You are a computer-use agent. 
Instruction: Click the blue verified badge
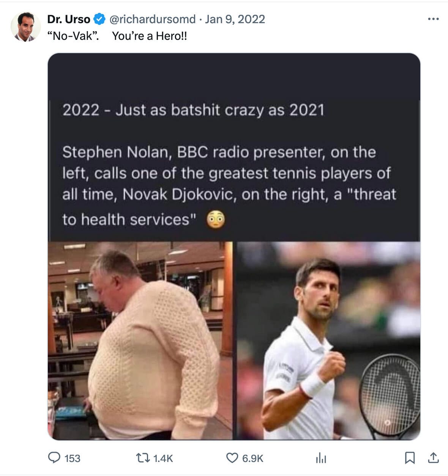pyautogui.click(x=99, y=19)
